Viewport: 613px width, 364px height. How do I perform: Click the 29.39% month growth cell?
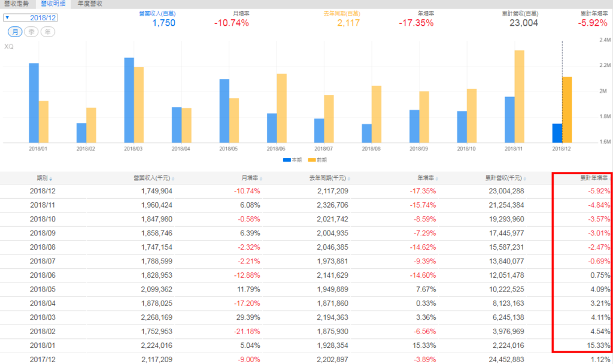click(248, 318)
